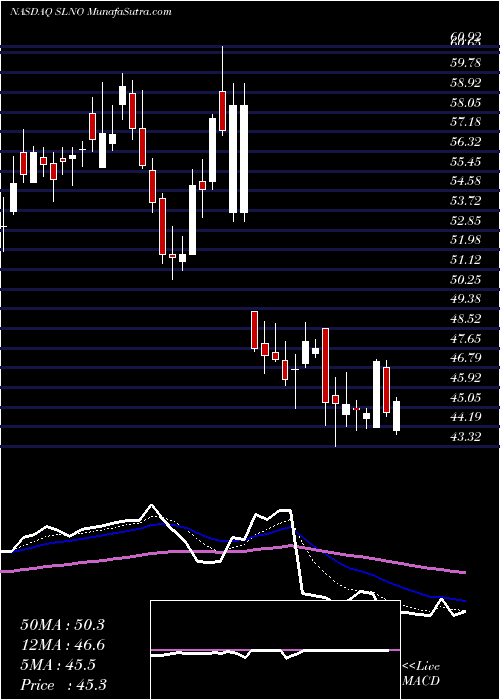
Task: Select the 45.05 price axis label
Action: [x=466, y=397]
